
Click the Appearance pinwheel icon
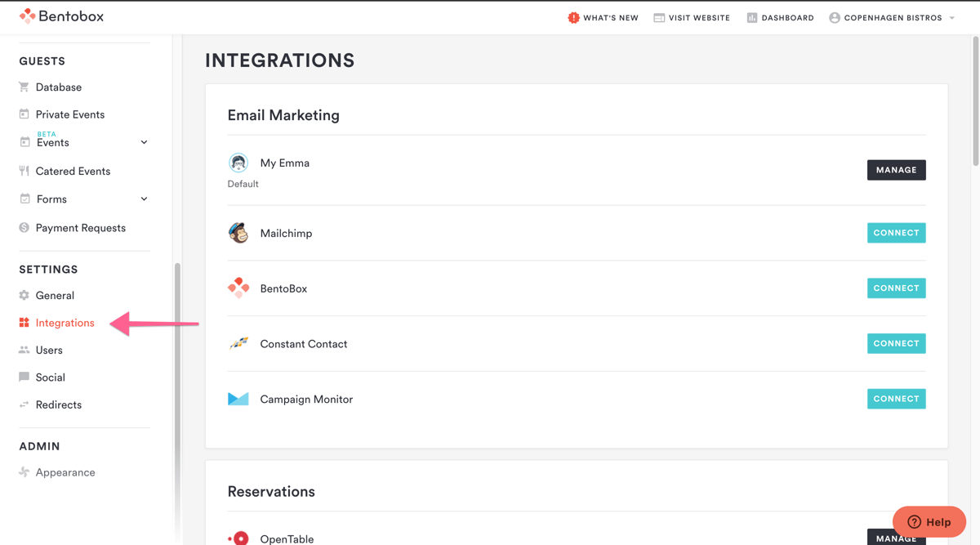click(x=24, y=472)
